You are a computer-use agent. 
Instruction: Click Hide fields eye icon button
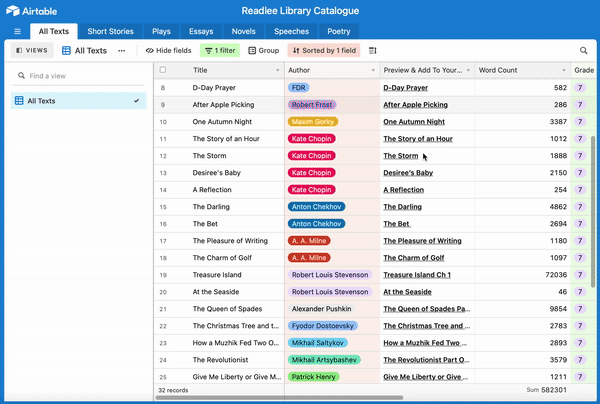(x=168, y=50)
